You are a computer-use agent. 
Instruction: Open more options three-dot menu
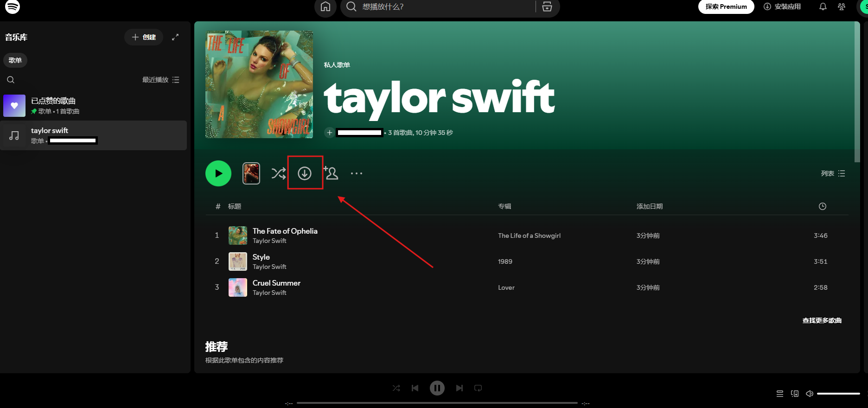coord(356,173)
